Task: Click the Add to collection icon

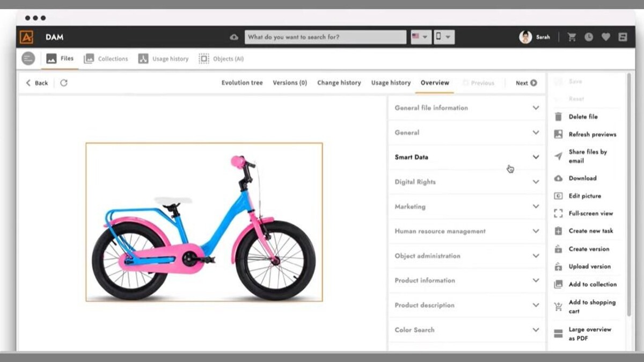Action: [x=558, y=284]
